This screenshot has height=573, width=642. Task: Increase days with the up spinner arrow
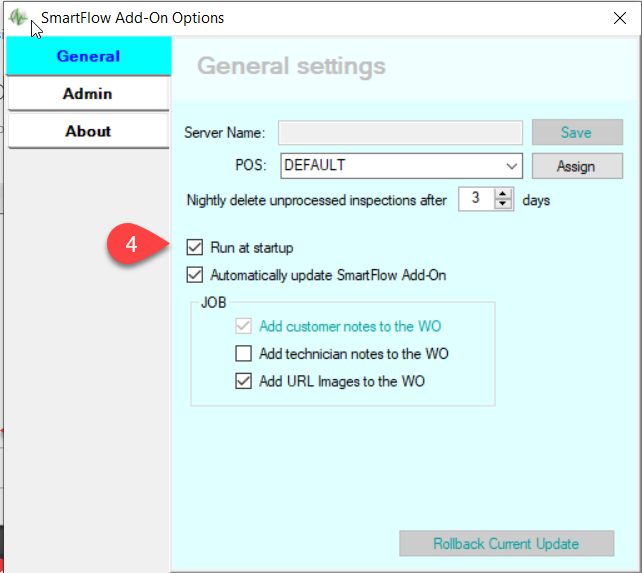(503, 193)
